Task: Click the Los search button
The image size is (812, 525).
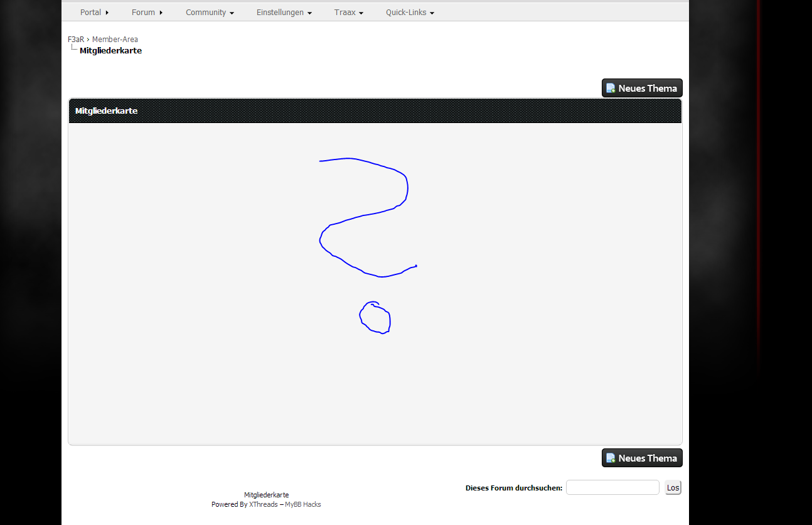Action: click(x=673, y=488)
